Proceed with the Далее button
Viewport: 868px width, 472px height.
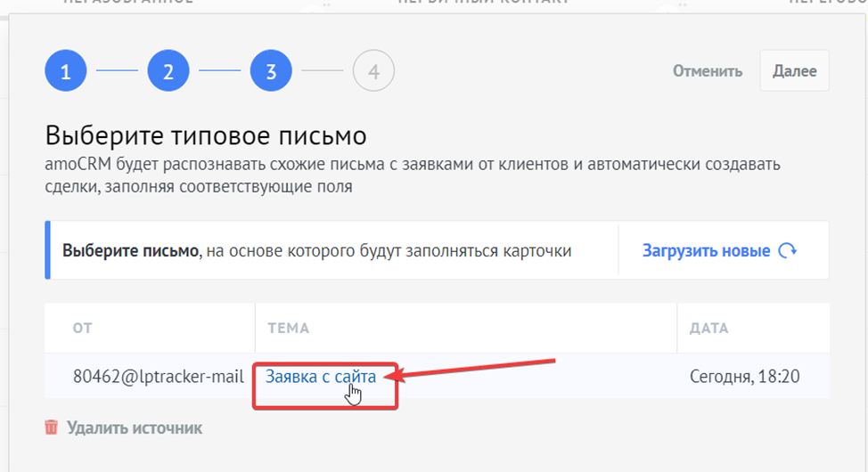794,71
